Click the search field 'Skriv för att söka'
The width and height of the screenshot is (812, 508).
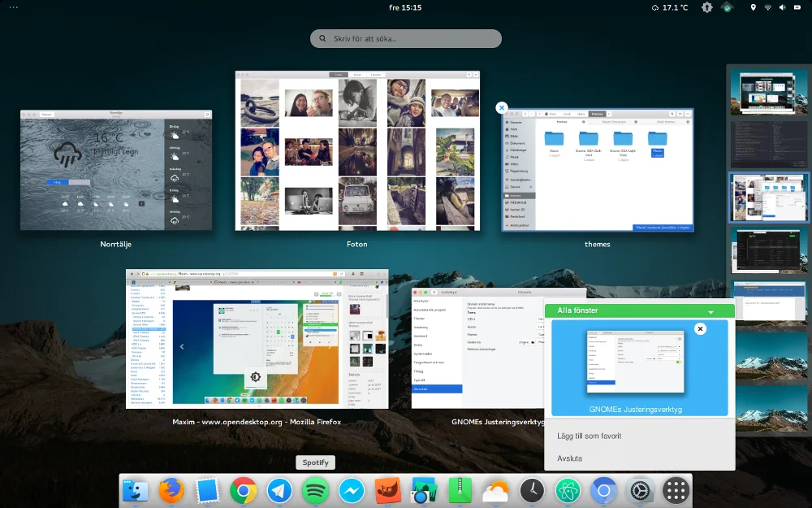pyautogui.click(x=406, y=38)
